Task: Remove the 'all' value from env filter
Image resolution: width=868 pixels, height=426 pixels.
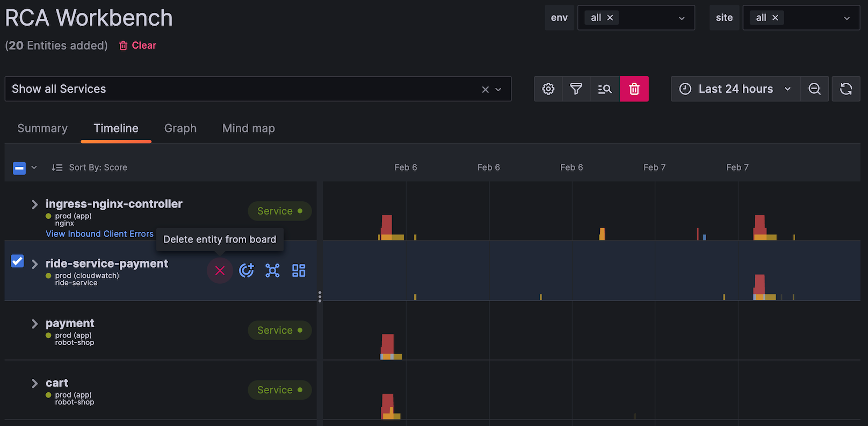Action: coord(610,18)
